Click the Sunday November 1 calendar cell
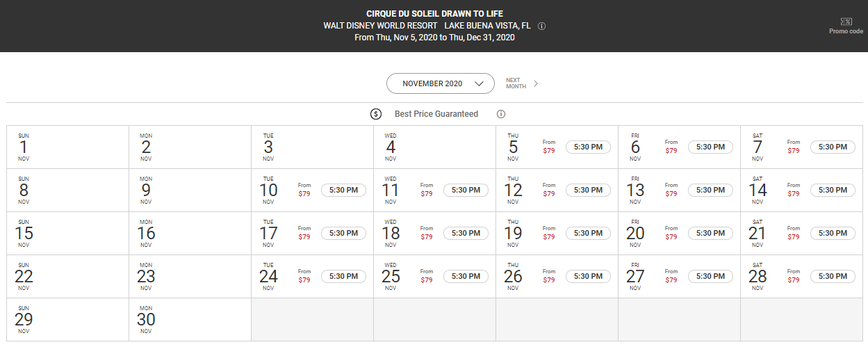 [x=67, y=147]
